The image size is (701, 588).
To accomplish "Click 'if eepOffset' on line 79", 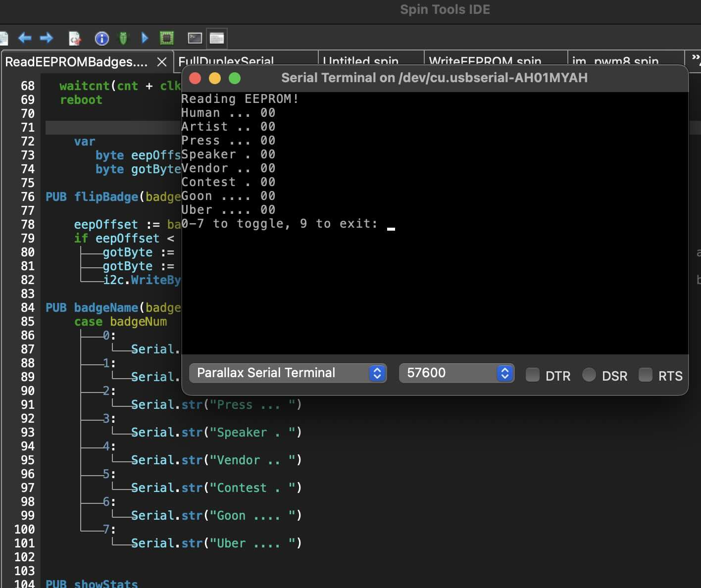I will [x=117, y=239].
